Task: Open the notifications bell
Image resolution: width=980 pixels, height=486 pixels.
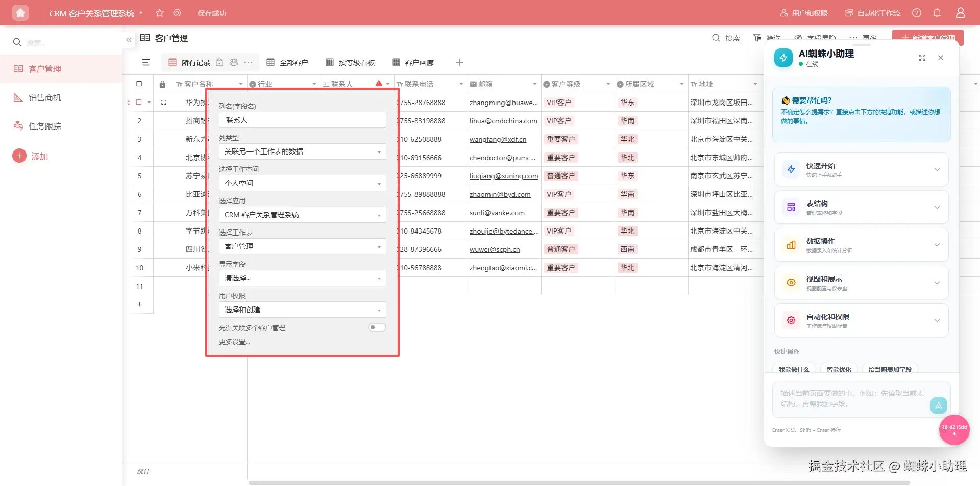Action: pos(937,13)
